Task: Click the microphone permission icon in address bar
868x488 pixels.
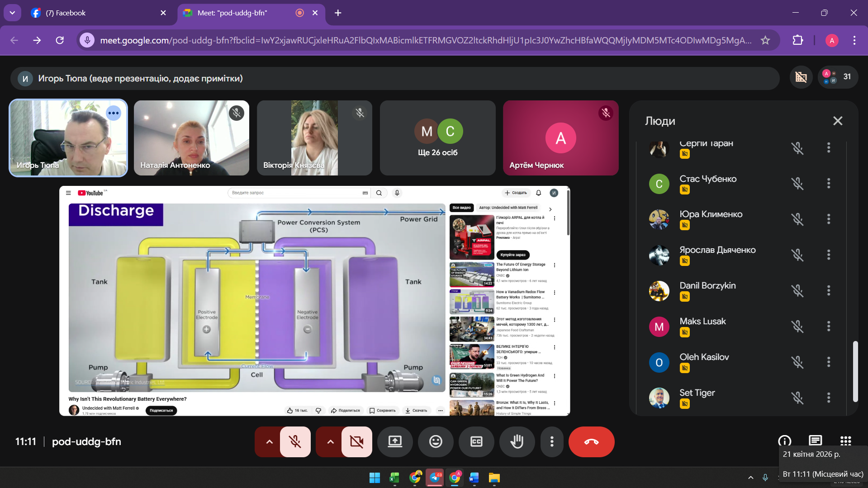Action: pos(87,40)
